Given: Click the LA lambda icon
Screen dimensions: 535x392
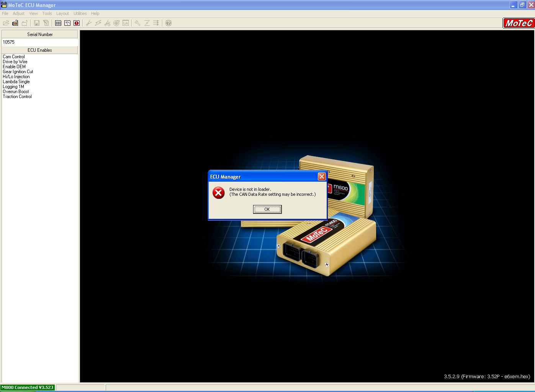Looking at the screenshot, I should coord(126,23).
